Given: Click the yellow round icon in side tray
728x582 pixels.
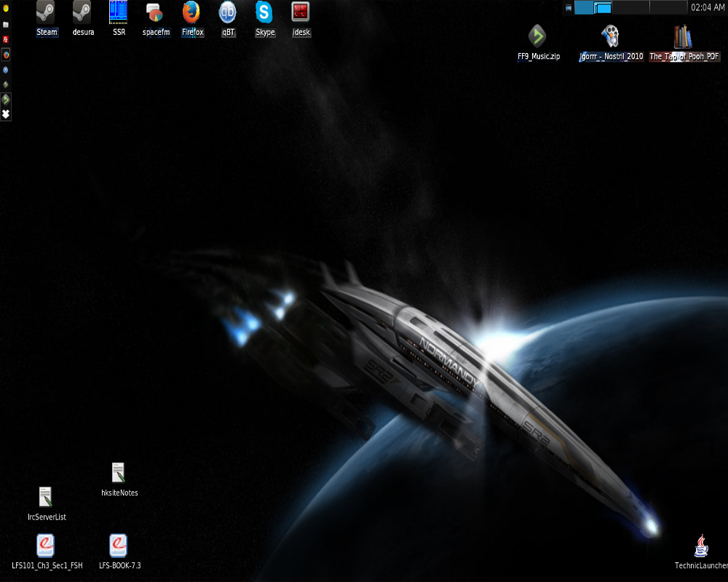Looking at the screenshot, I should 6,9.
